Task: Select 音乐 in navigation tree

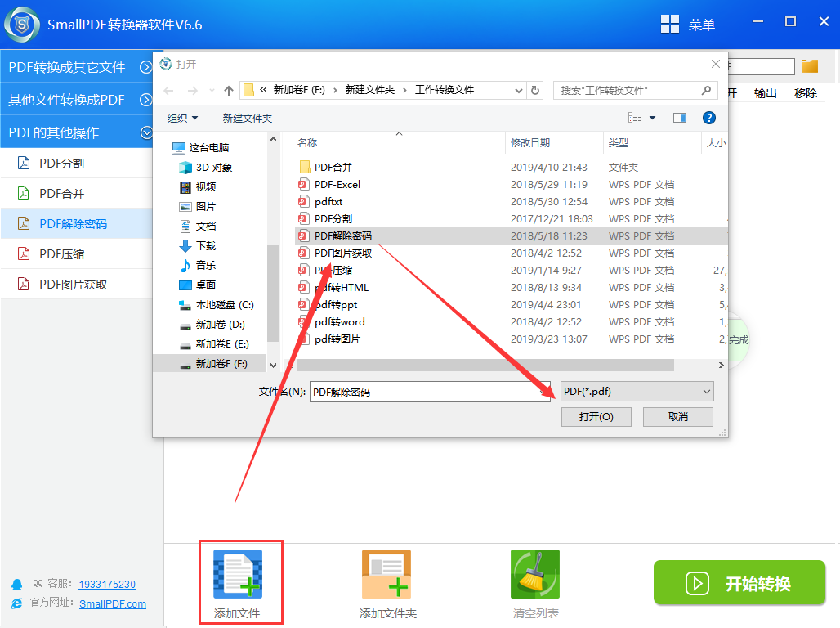Action: click(x=199, y=265)
